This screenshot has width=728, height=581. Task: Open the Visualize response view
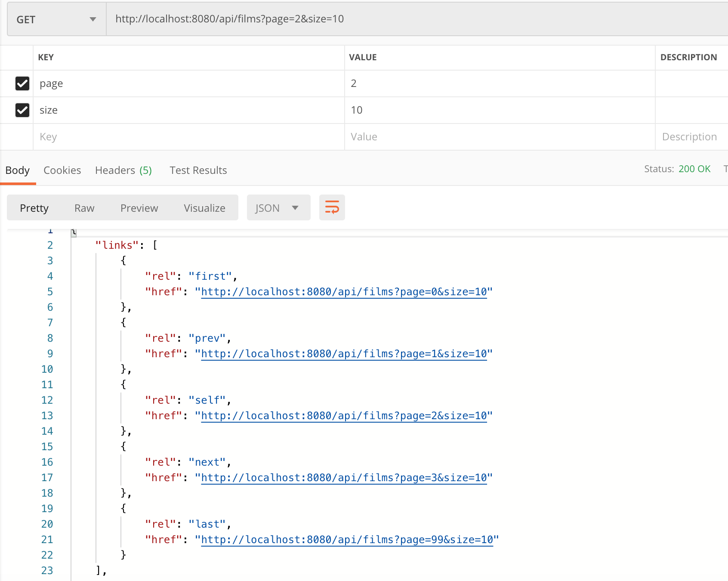[204, 207]
